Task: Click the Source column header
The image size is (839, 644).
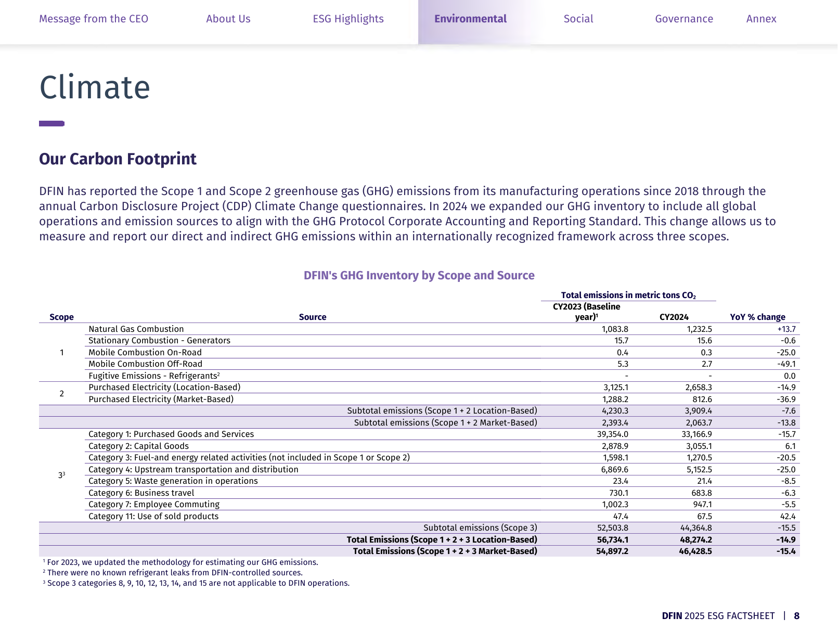Action: tap(313, 317)
